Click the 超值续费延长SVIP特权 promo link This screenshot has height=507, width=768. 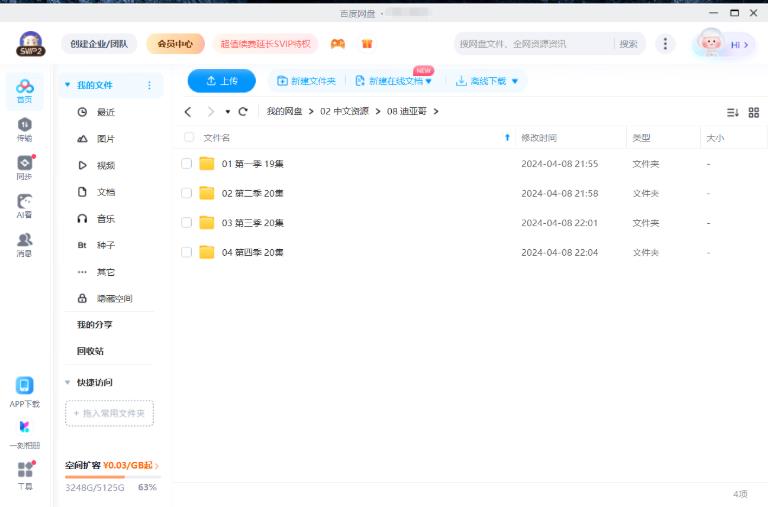tap(265, 44)
